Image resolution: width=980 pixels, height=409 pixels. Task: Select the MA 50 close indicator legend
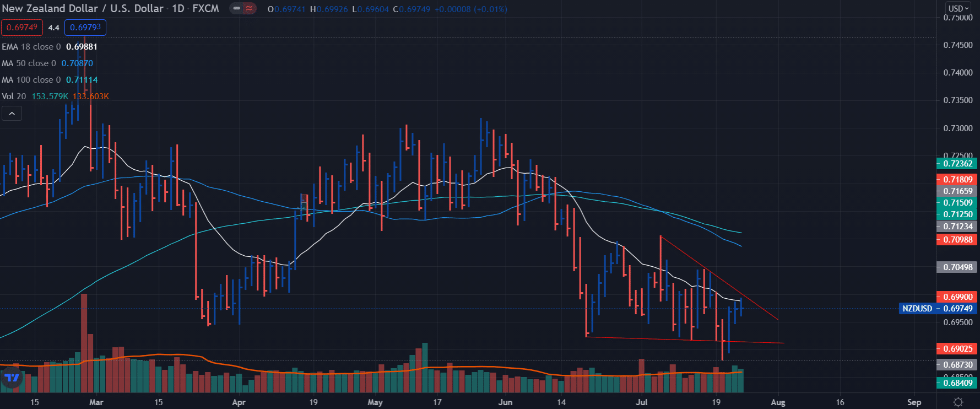pyautogui.click(x=47, y=63)
